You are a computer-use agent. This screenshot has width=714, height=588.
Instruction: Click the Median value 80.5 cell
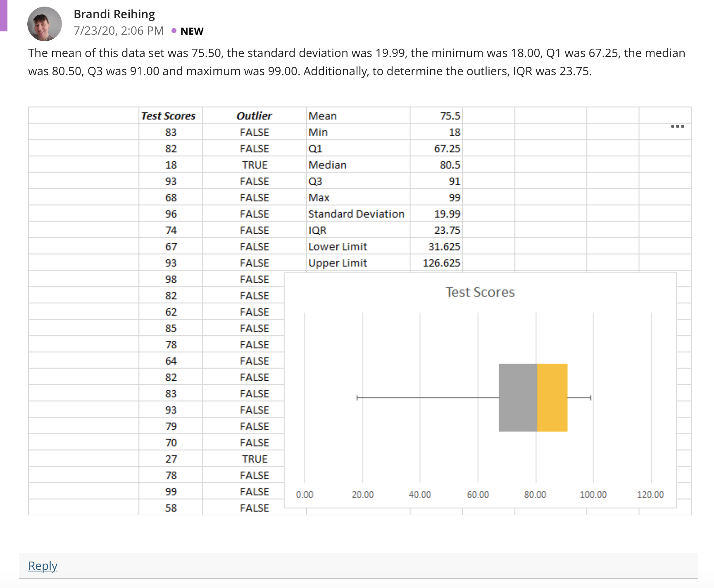pos(436,165)
